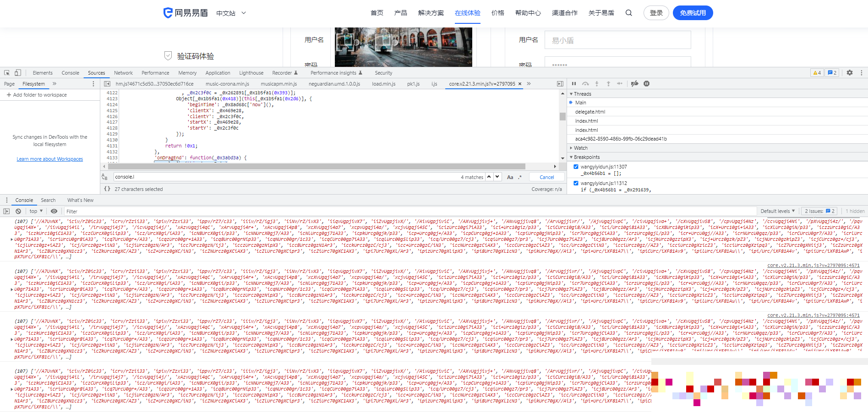Screen dimensions: 868x413
Task: Click the pause on exceptions icon
Action: coord(646,84)
